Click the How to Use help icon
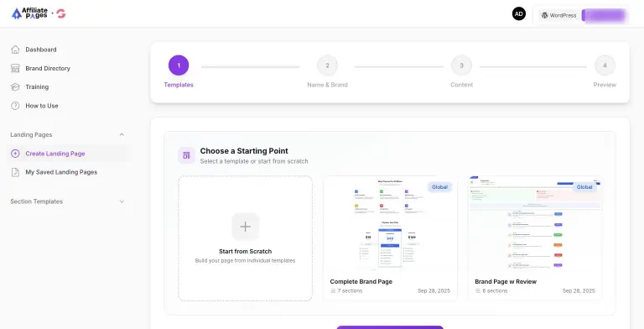This screenshot has height=329, width=644. pos(15,106)
